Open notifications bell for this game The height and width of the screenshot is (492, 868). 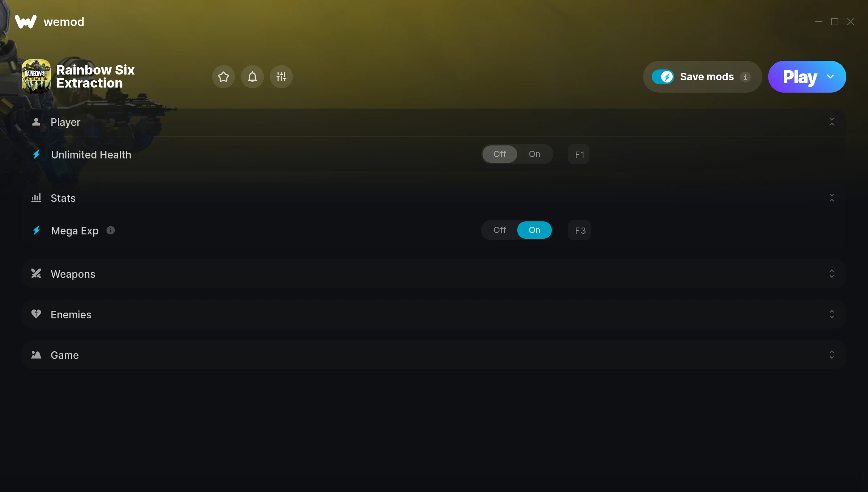[252, 77]
